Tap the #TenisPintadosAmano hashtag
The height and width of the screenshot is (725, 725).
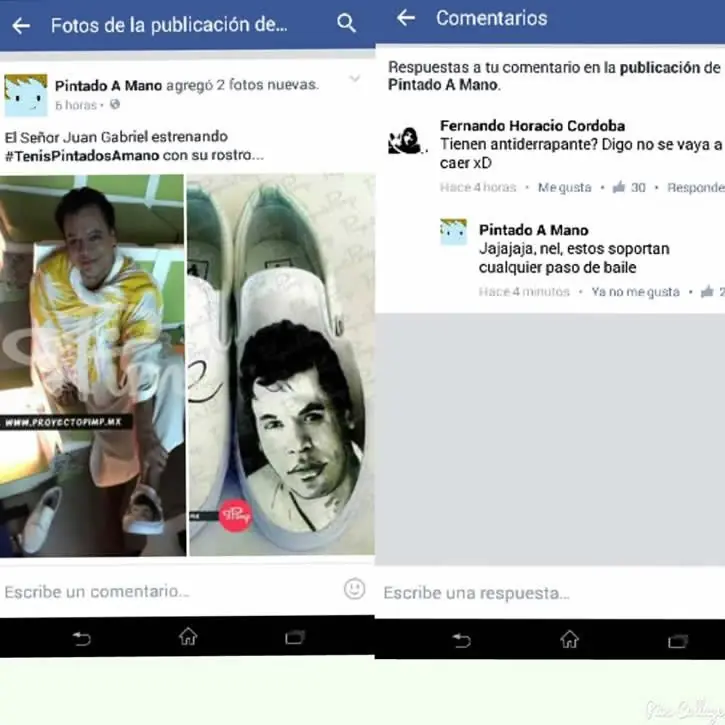click(x=82, y=156)
